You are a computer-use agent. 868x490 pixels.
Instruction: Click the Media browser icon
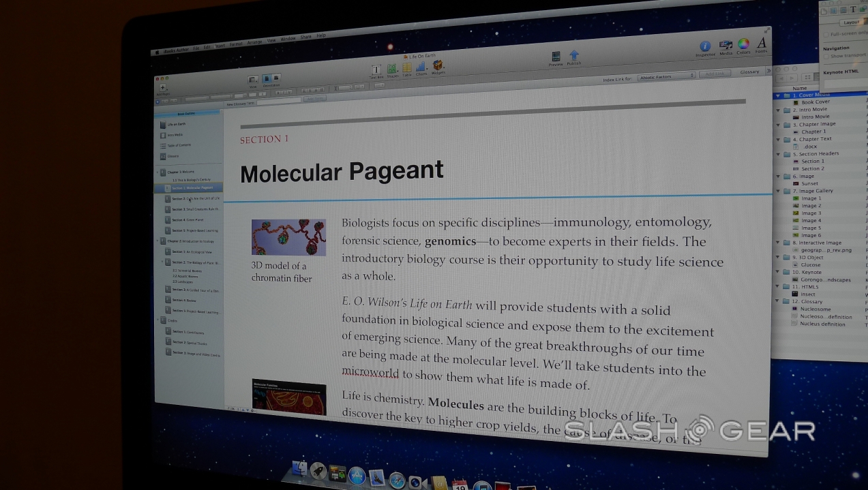[x=725, y=46]
